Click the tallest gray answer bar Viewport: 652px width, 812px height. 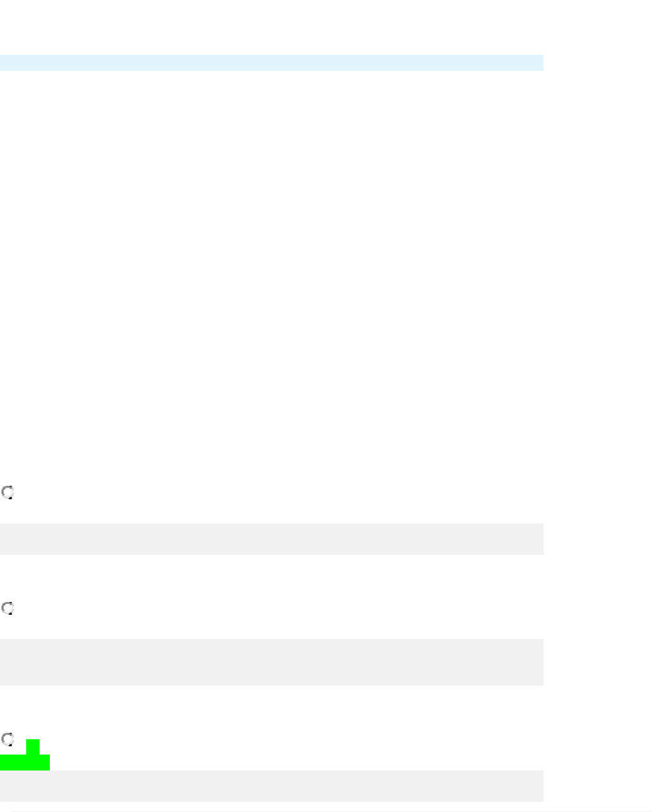click(271, 662)
